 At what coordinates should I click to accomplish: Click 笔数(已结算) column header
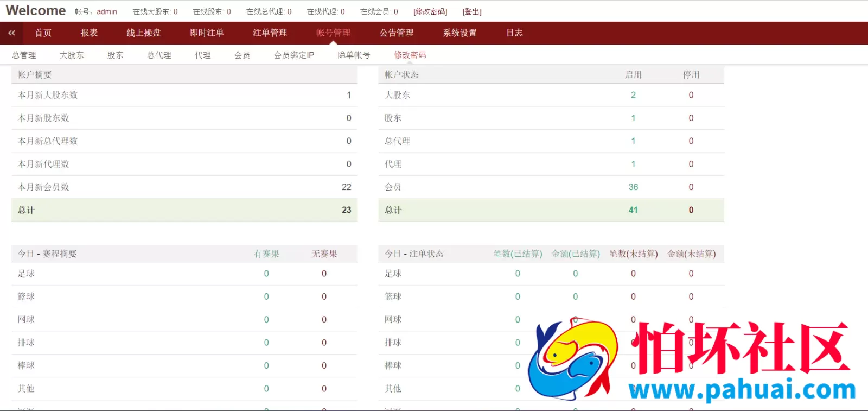[x=518, y=254]
